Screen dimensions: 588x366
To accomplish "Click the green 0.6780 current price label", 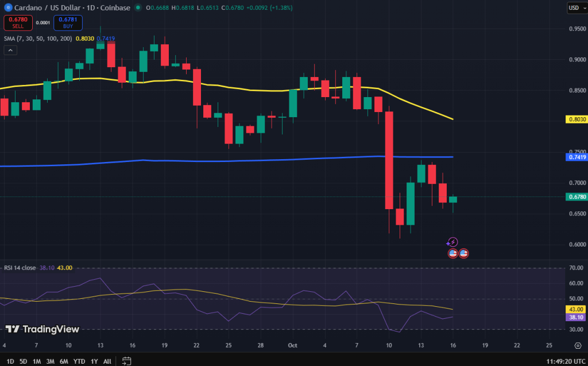I will (577, 197).
